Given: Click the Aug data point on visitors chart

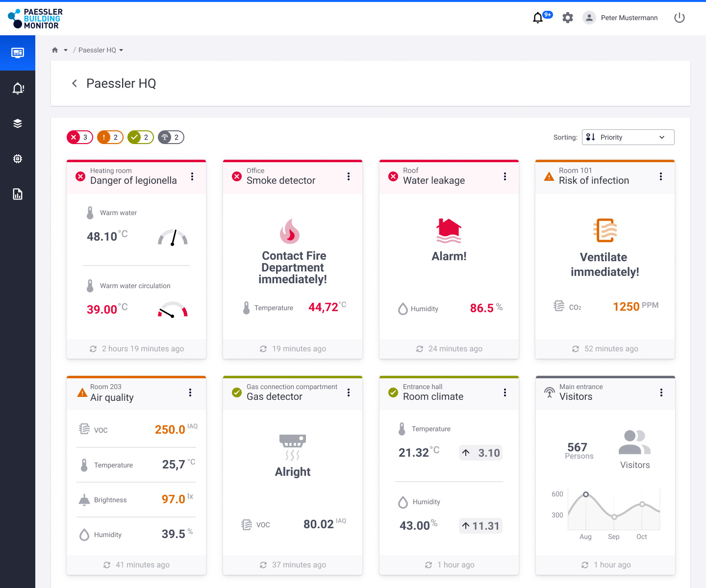Looking at the screenshot, I should point(586,494).
